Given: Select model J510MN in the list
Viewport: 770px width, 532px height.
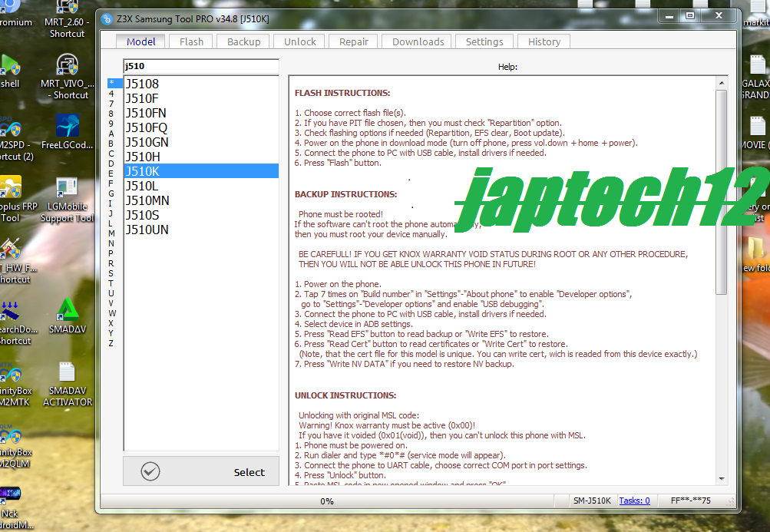Looking at the screenshot, I should [x=201, y=200].
